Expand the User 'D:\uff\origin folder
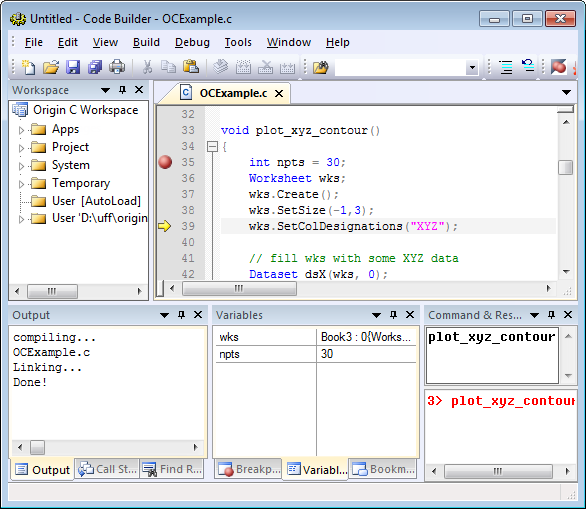This screenshot has height=509, width=586. coord(21,219)
